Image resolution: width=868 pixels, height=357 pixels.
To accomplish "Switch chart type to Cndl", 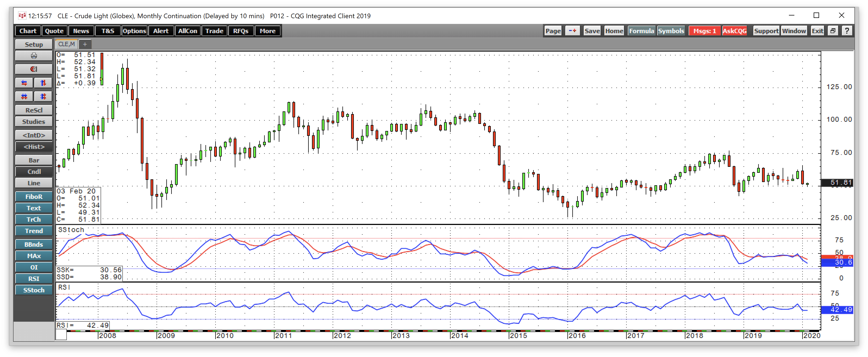I will tap(34, 172).
